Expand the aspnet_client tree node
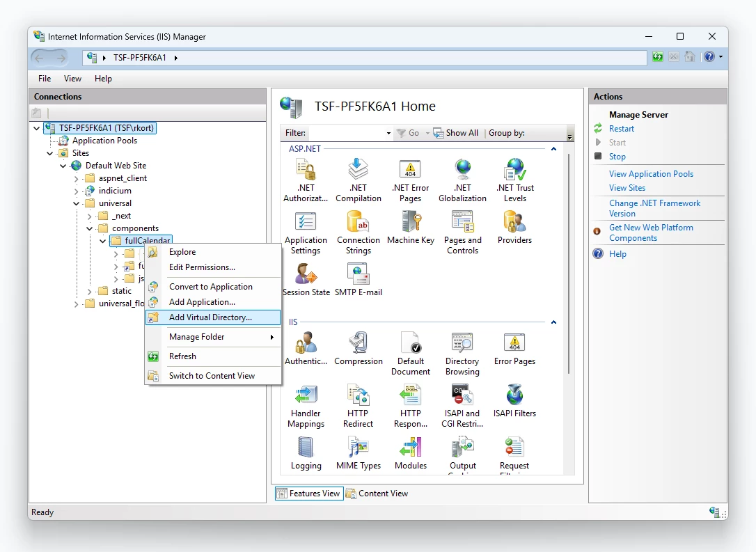This screenshot has width=756, height=552. [x=77, y=178]
